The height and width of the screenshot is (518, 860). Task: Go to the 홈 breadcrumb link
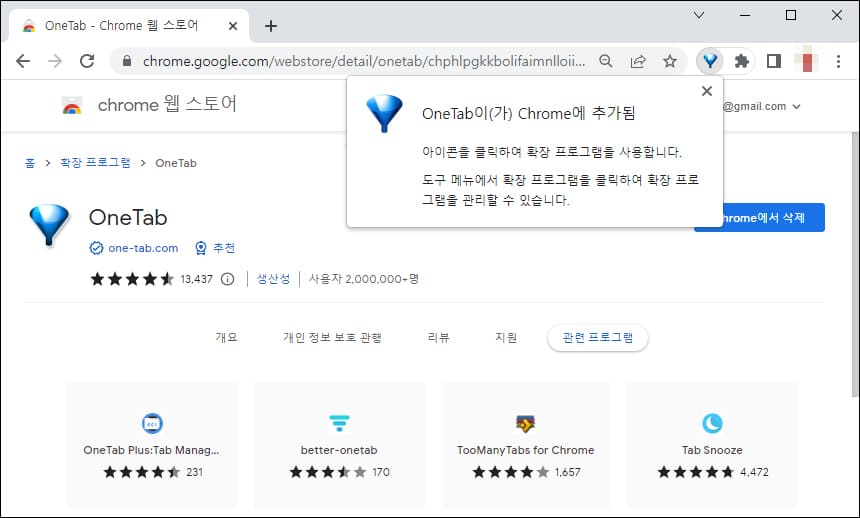(x=30, y=163)
